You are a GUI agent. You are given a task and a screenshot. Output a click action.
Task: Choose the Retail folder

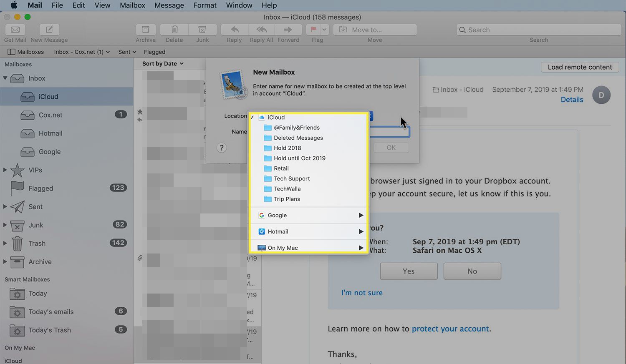coord(308,168)
